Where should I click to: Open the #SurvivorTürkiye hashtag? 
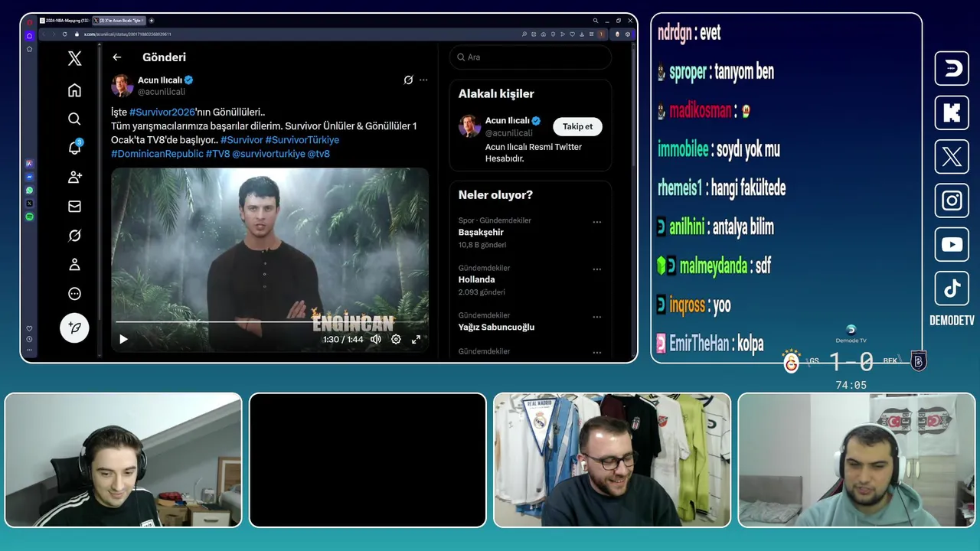click(302, 140)
